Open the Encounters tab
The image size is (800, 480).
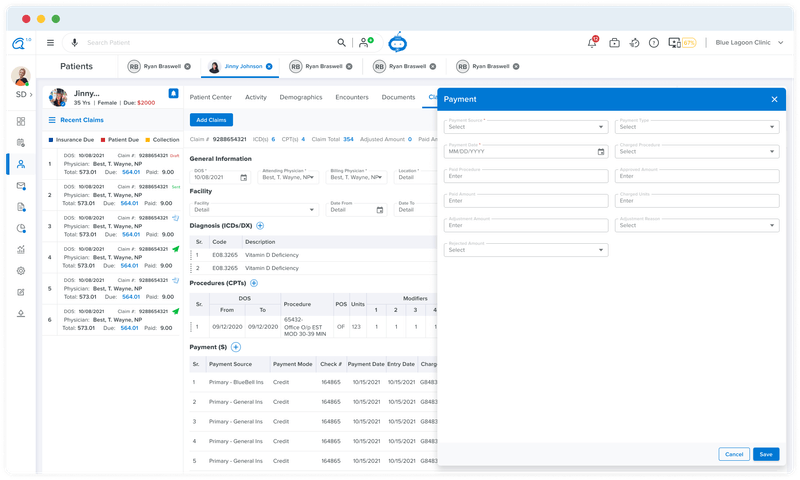[352, 98]
